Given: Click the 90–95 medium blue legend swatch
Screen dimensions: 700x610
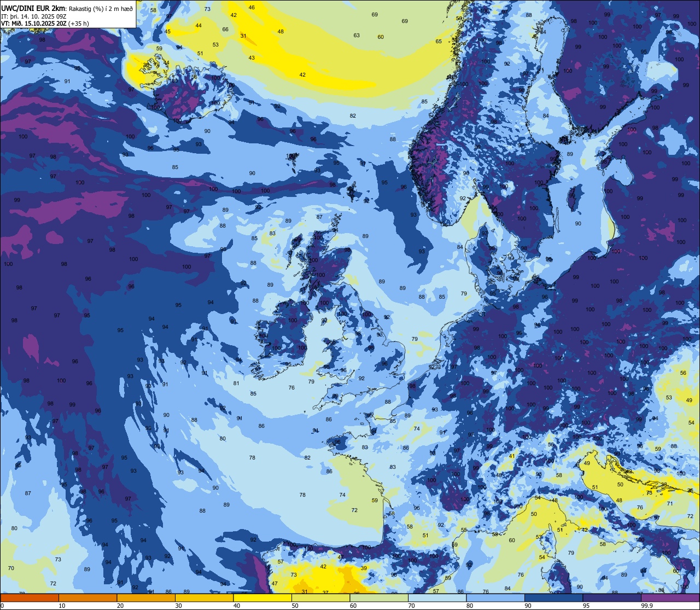Looking at the screenshot, I should (x=553, y=597).
